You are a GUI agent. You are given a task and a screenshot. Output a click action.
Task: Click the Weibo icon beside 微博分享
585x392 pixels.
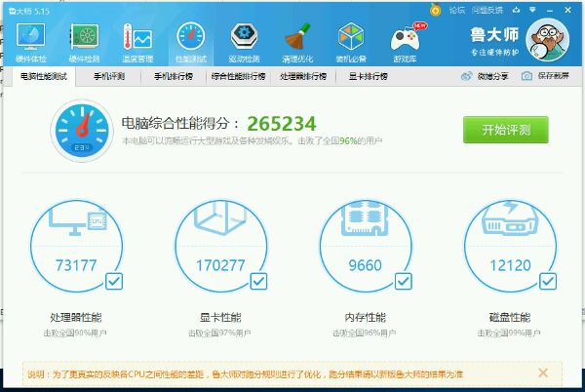(466, 76)
